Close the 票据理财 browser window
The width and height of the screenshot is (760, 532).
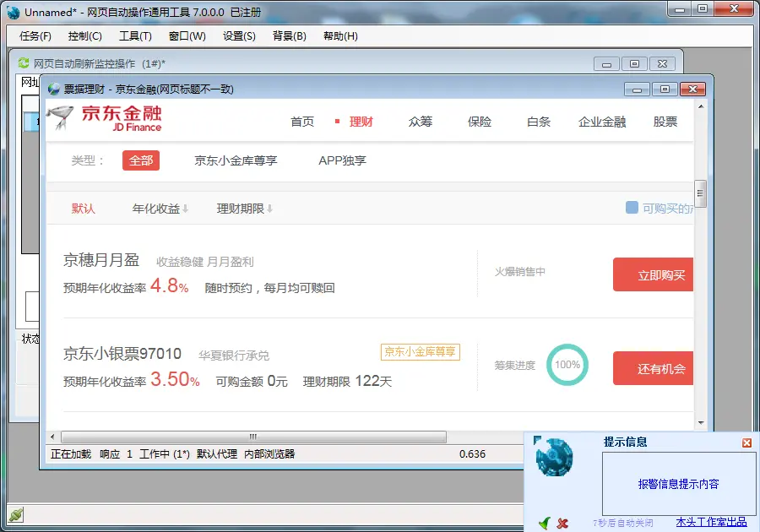[x=692, y=90]
